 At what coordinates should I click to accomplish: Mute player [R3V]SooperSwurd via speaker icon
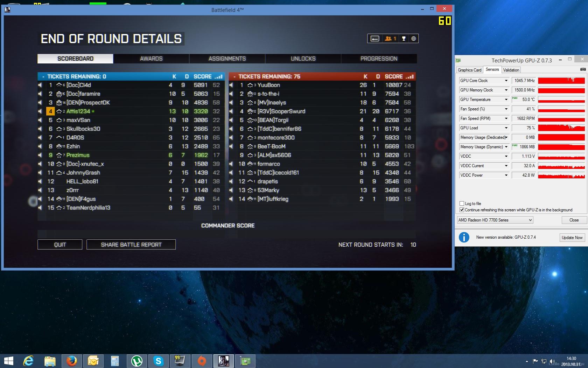coord(231,111)
